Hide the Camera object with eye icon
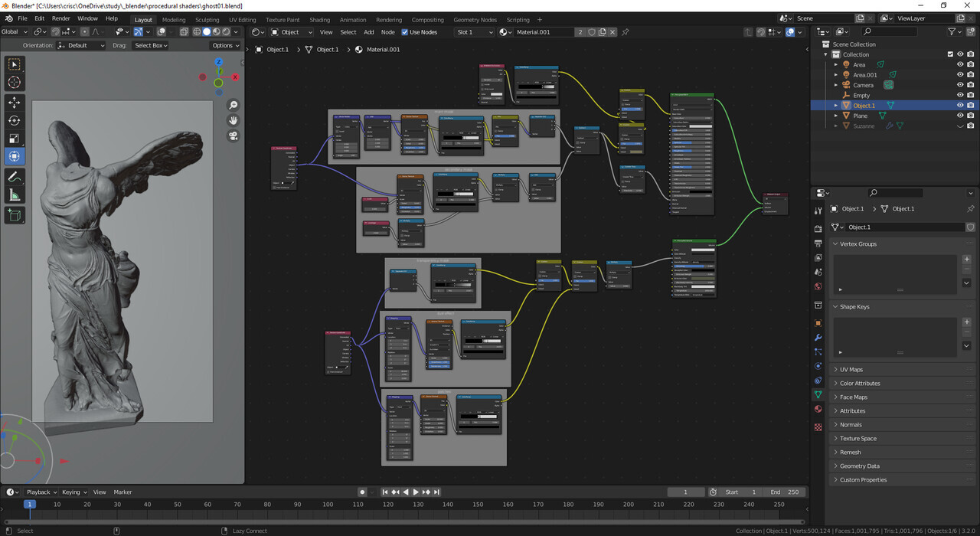This screenshot has height=536, width=980. pos(960,85)
